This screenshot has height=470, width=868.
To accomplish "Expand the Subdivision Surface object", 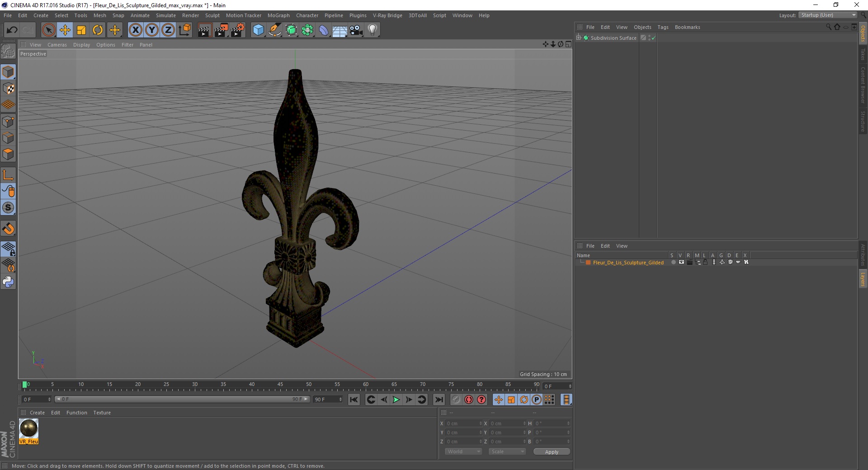I will tap(579, 38).
